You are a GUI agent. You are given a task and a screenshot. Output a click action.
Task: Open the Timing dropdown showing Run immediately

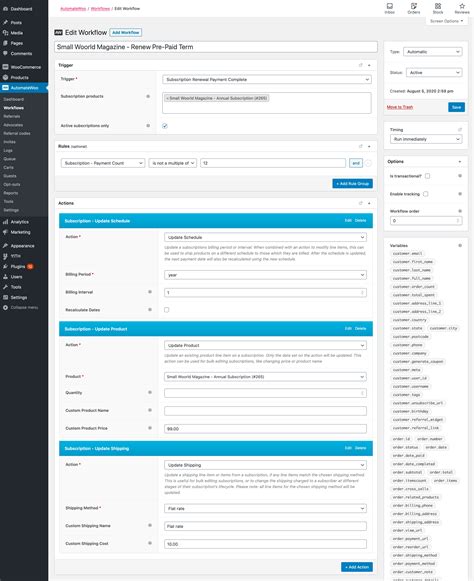point(426,139)
